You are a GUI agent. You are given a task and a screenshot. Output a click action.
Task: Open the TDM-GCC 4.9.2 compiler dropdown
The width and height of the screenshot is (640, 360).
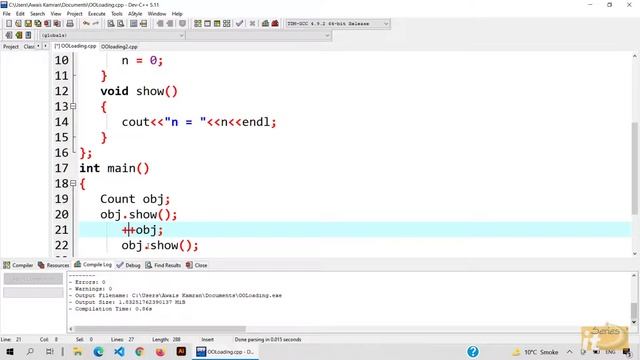[337, 24]
